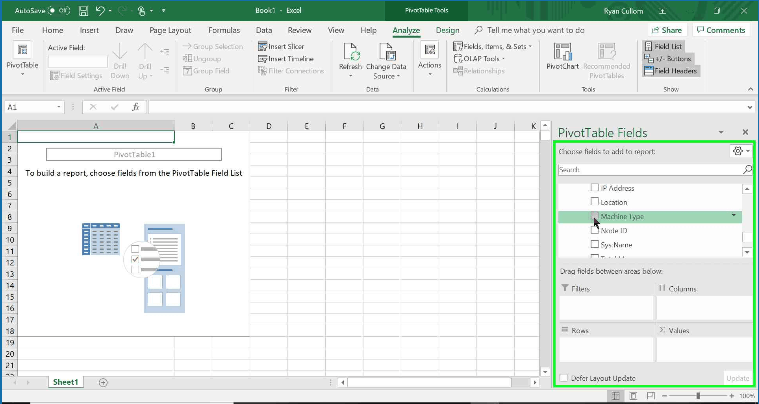
Task: Insert a PivotChart
Action: 562,57
